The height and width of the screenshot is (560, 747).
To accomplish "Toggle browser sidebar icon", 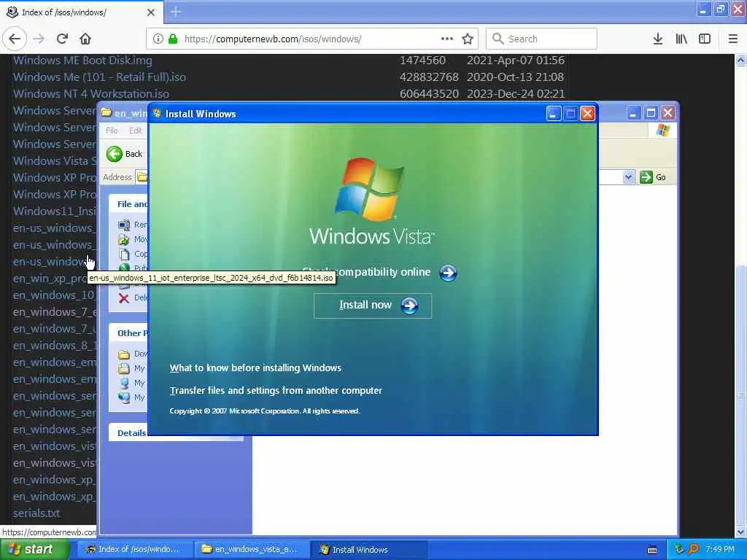I will click(705, 39).
